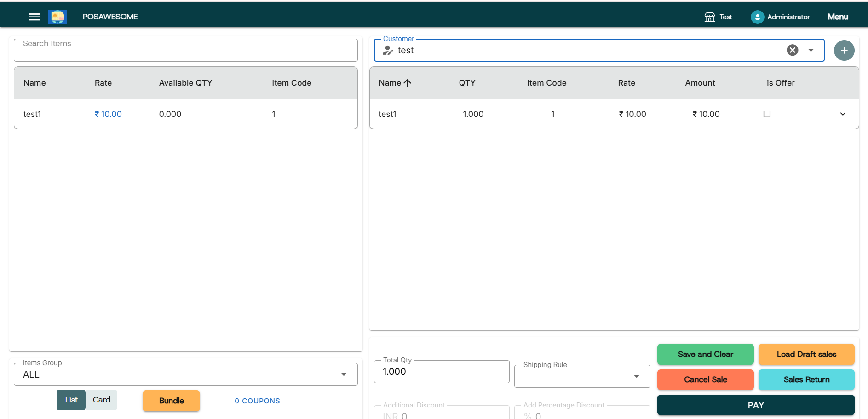Viewport: 868px width, 419px height.
Task: Click the Available QTY column header
Action: [x=186, y=83]
